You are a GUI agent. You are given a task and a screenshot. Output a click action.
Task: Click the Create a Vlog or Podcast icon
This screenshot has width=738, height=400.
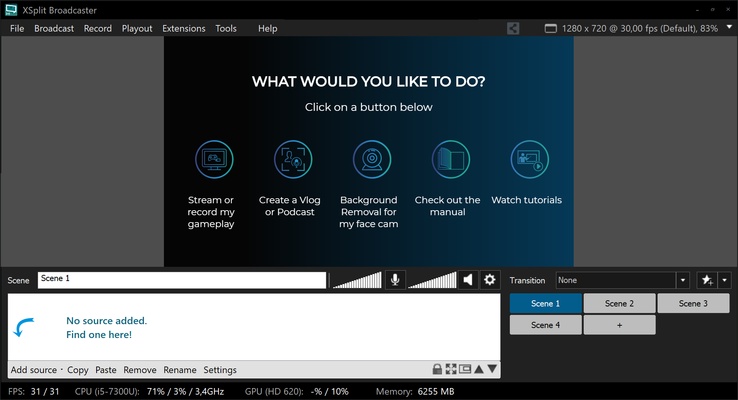[x=293, y=160]
